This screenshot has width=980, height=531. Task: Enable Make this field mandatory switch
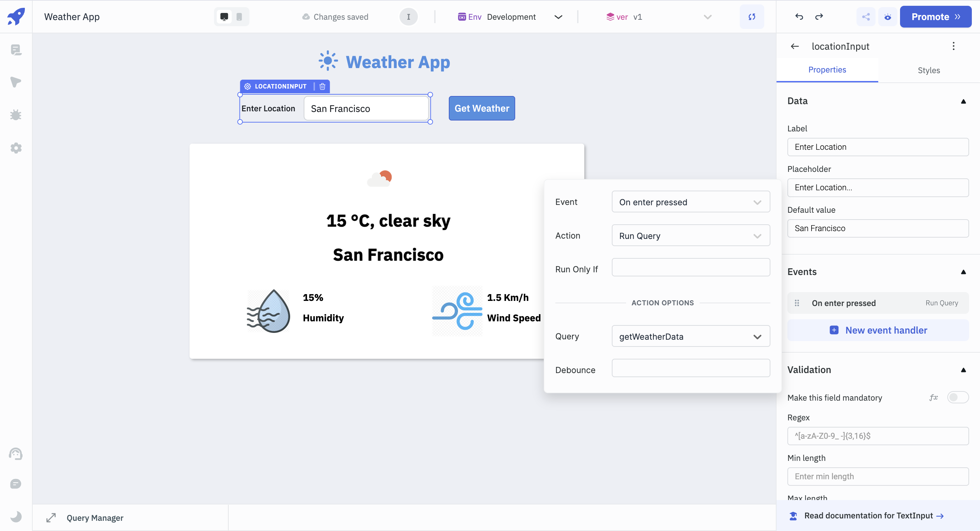click(958, 397)
